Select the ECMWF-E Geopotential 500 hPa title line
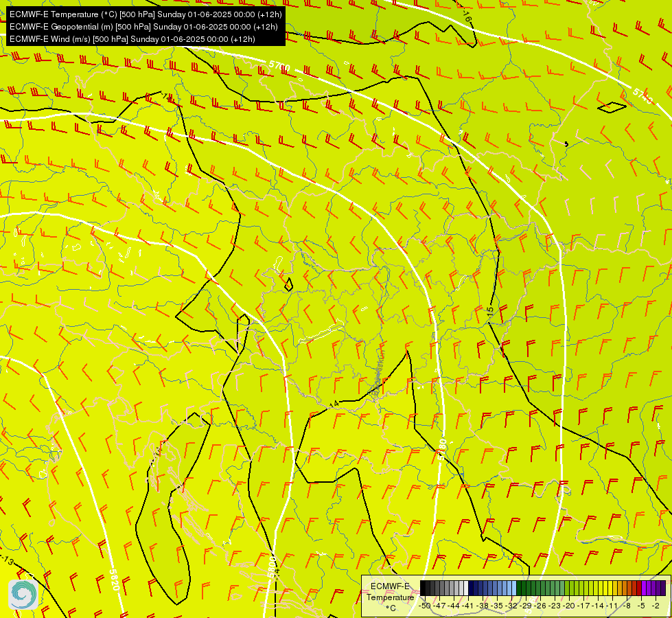Viewport: 672px width, 618px height. pyautogui.click(x=143, y=27)
